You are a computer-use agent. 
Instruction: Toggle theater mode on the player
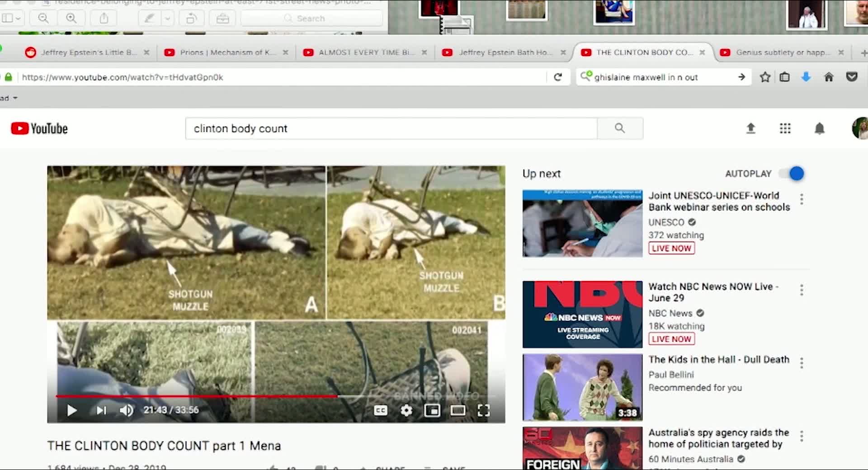458,410
